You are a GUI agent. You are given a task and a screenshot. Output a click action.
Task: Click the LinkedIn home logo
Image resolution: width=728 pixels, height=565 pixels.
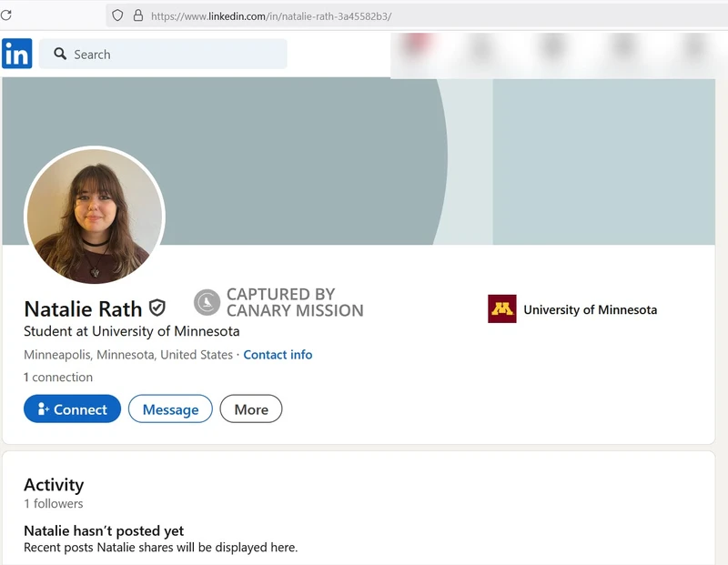coord(17,54)
